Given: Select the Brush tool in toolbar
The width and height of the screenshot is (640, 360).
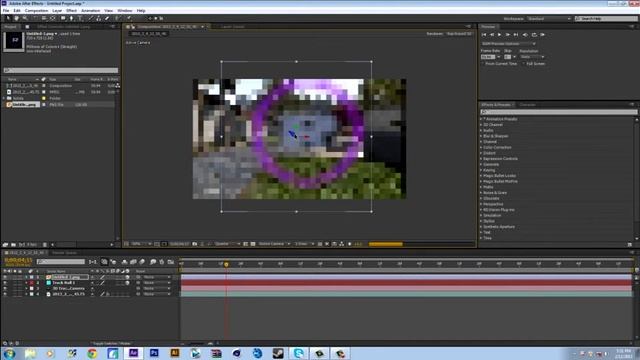Looking at the screenshot, I should 90,18.
